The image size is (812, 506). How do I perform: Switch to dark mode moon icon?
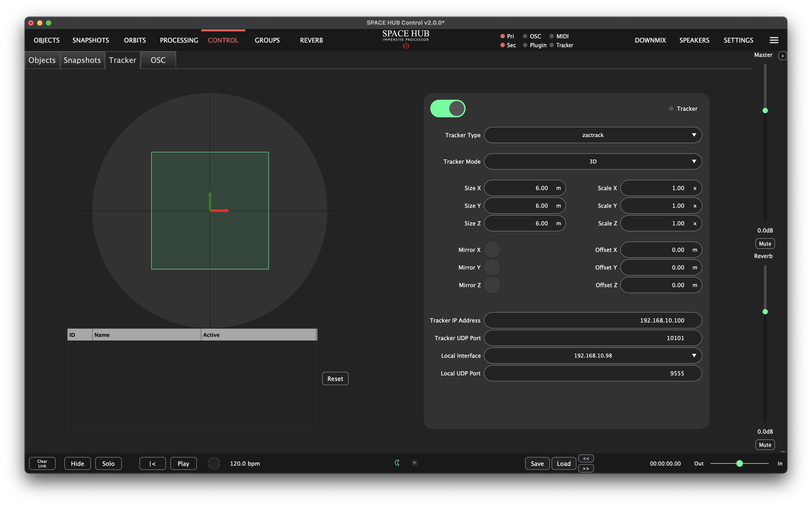pos(397,463)
